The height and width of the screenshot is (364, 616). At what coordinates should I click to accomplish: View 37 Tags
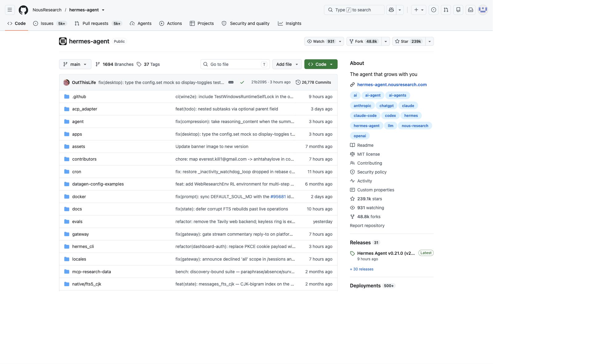pyautogui.click(x=148, y=64)
